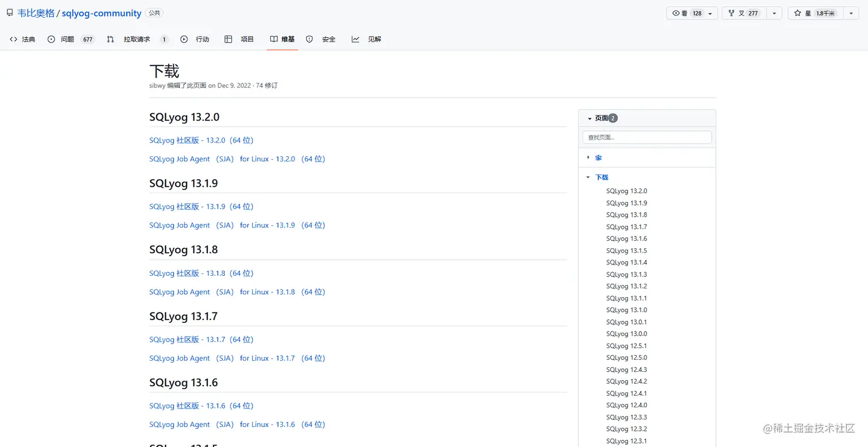
Task: Click the pull request icon
Action: pos(110,39)
